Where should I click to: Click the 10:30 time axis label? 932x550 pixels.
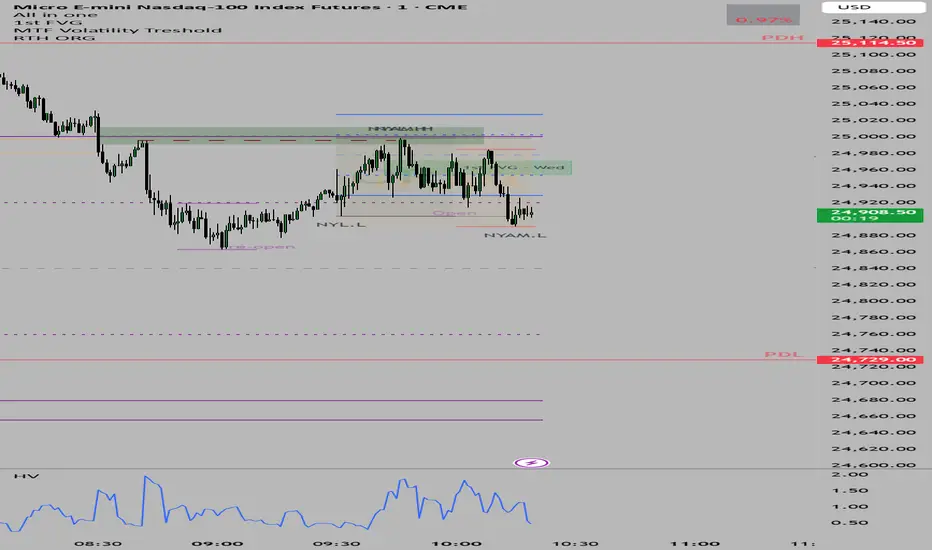coord(575,543)
